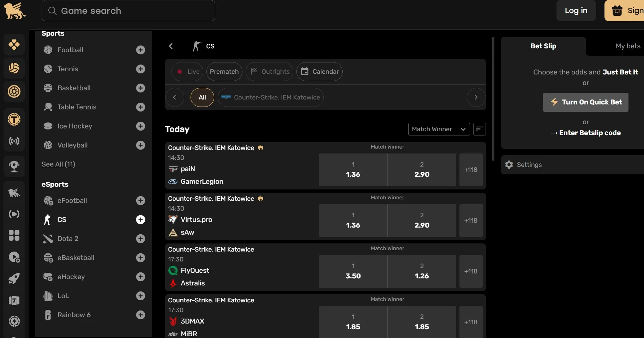This screenshot has height=338, width=644.
Task: Click the rocket icon in the left rail
Action: click(x=14, y=279)
